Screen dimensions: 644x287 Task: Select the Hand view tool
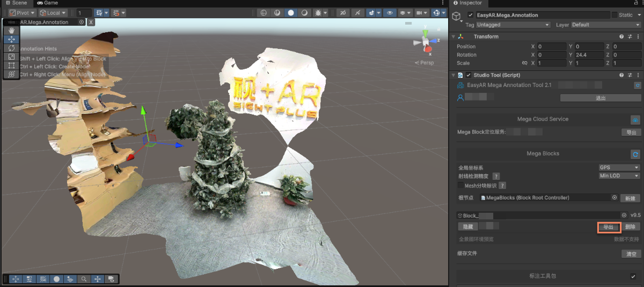(x=11, y=31)
